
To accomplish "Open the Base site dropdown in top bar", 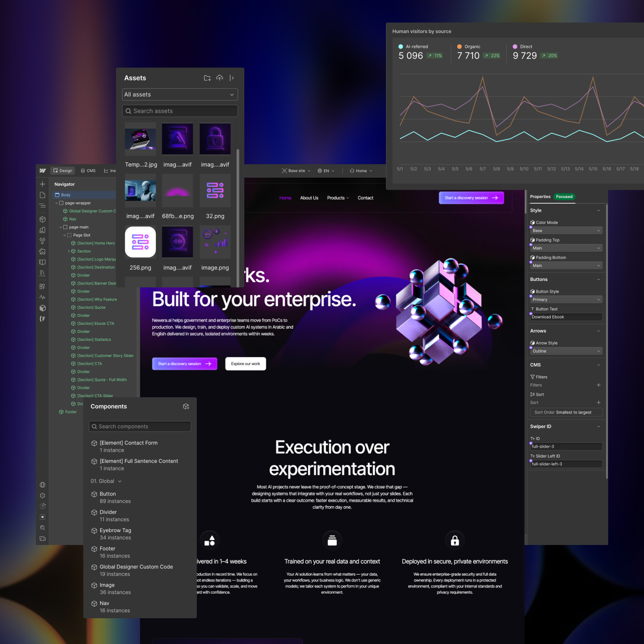I will pyautogui.click(x=296, y=171).
